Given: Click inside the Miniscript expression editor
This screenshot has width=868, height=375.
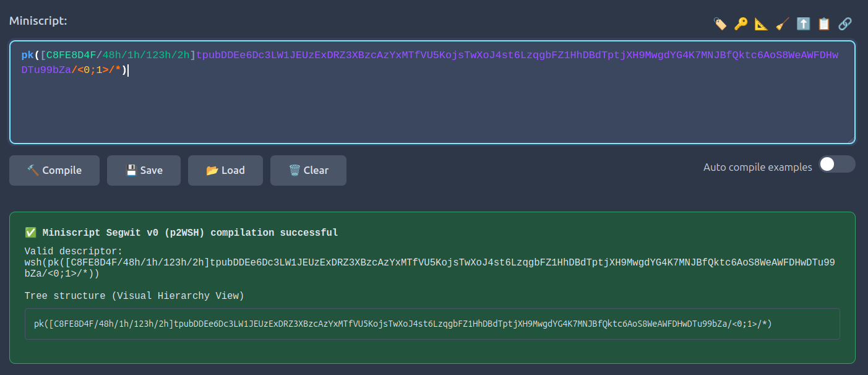Looking at the screenshot, I should [x=432, y=105].
